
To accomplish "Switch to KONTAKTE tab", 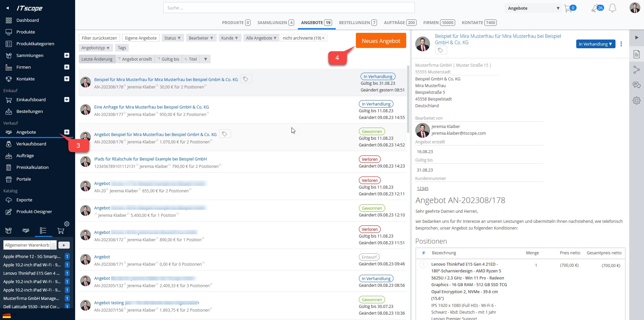I will pyautogui.click(x=479, y=23).
